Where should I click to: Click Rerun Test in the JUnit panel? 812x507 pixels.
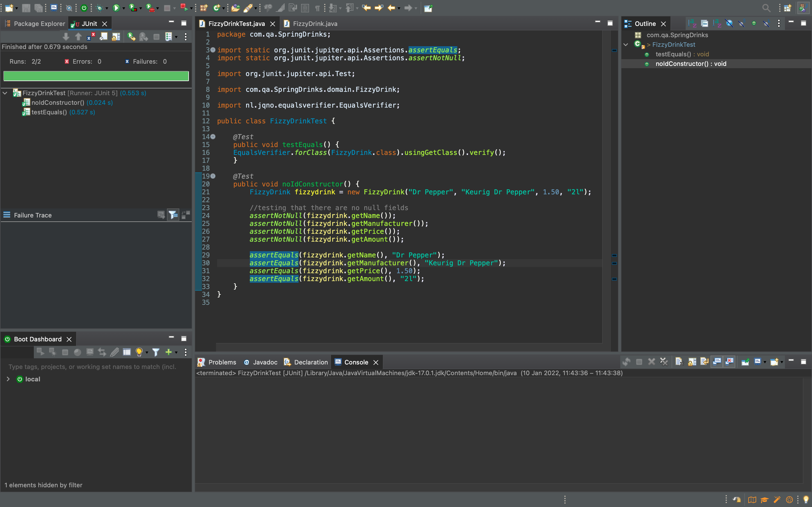tap(131, 37)
